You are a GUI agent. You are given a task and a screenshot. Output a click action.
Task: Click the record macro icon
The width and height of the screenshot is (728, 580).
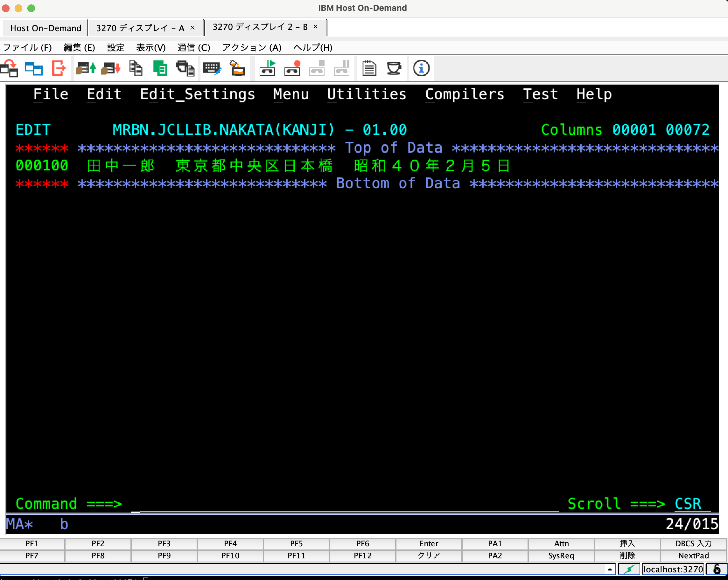click(292, 68)
